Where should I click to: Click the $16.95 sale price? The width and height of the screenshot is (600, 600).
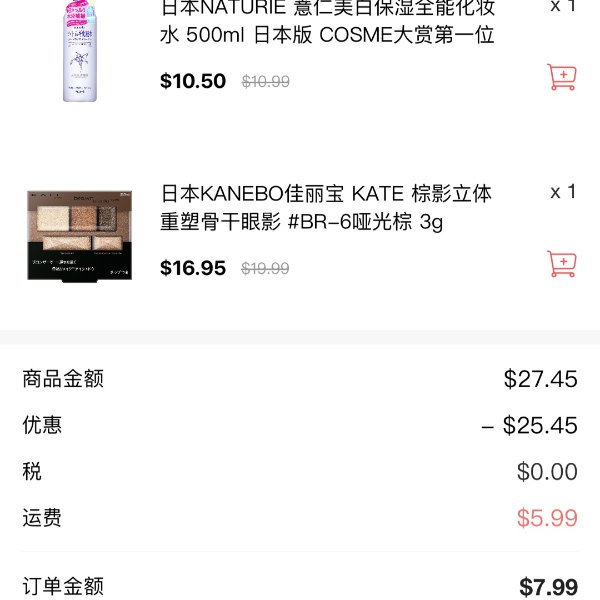coord(193,268)
